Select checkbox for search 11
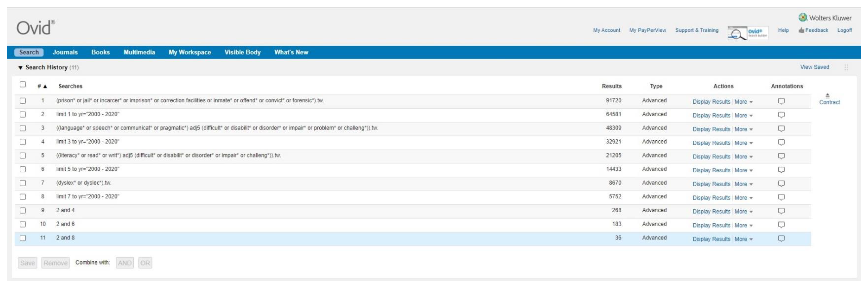 coord(23,238)
